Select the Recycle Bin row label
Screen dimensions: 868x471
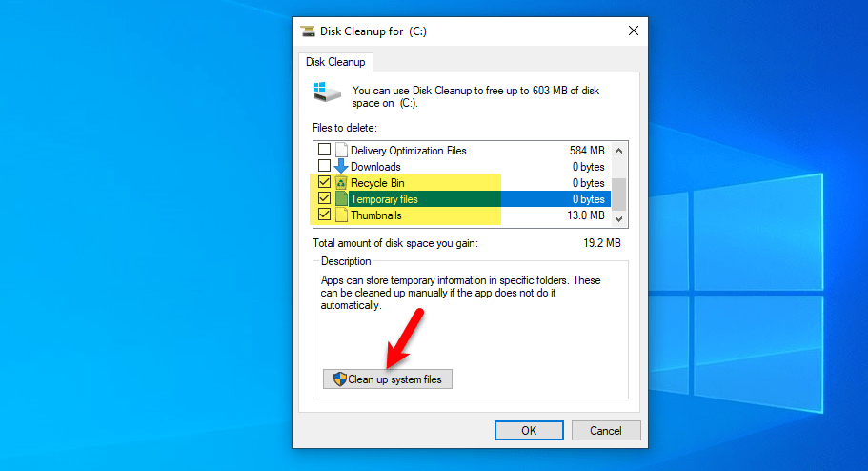[377, 183]
